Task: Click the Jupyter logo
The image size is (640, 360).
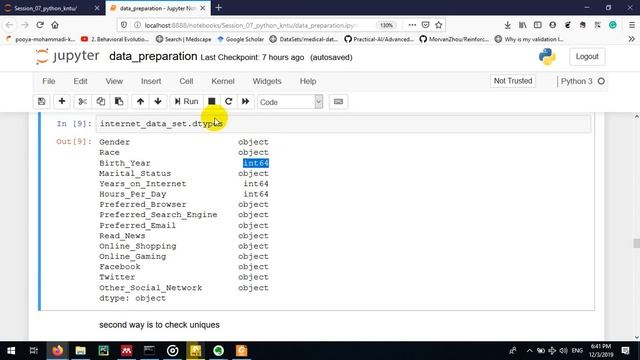Action: pos(67,56)
